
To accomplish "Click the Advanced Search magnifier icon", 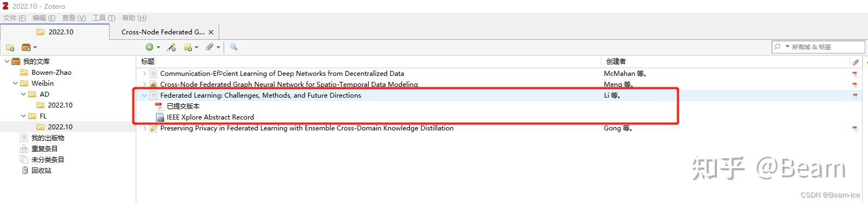I will 233,47.
